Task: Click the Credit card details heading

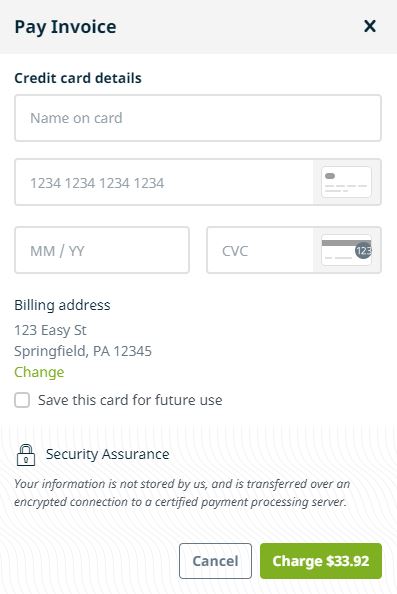Action: coord(78,78)
